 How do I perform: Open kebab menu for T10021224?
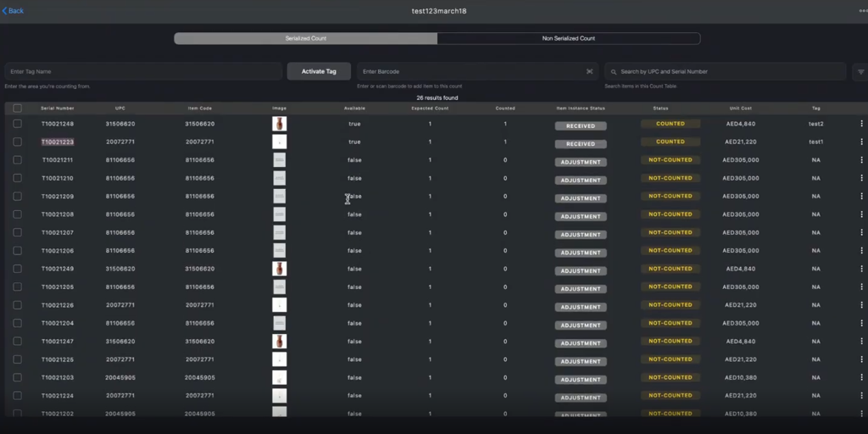pos(861,396)
